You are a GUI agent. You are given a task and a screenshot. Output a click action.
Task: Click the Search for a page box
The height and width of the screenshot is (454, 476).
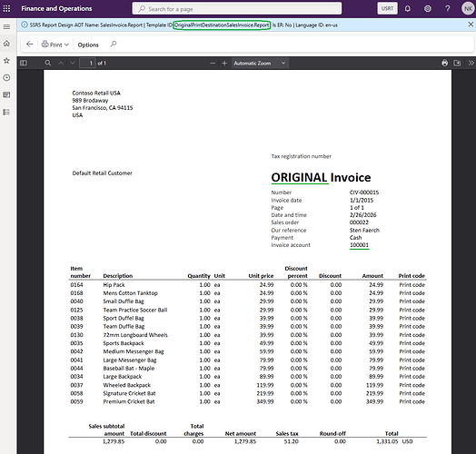click(237, 9)
